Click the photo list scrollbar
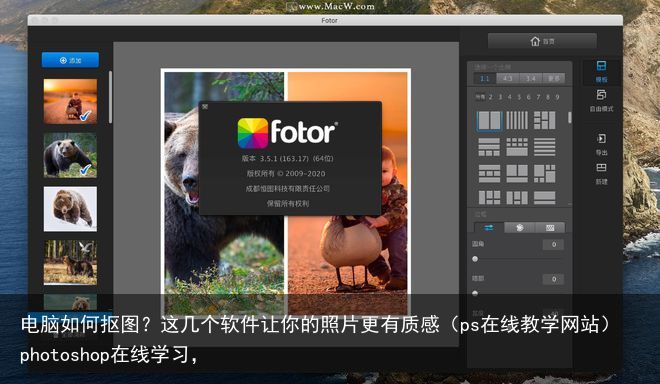Viewport: 660px width, 384px height. 110,97
